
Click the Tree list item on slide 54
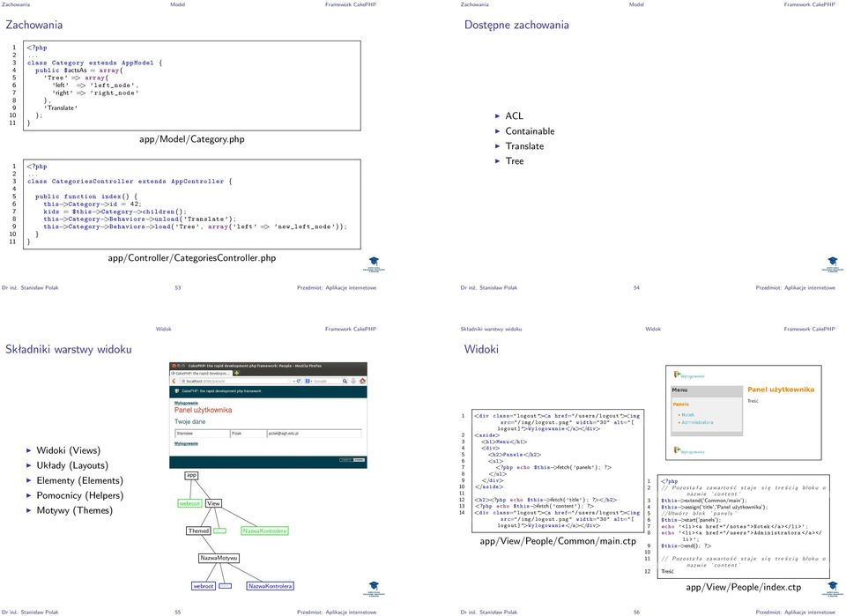tap(515, 160)
